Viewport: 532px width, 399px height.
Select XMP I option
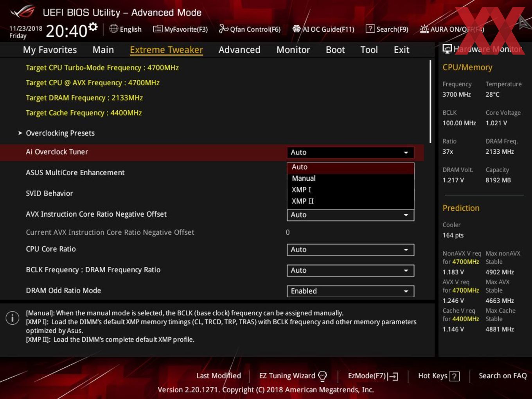(350, 190)
